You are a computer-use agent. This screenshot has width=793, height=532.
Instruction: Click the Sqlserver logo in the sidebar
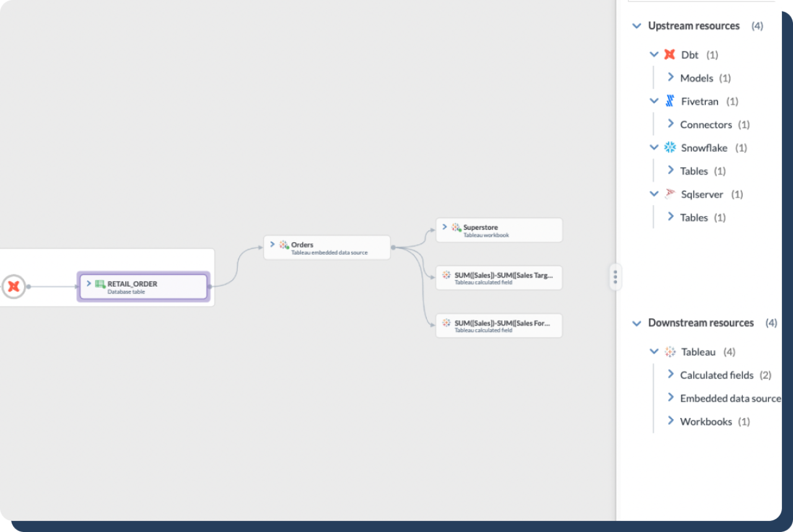[670, 194]
